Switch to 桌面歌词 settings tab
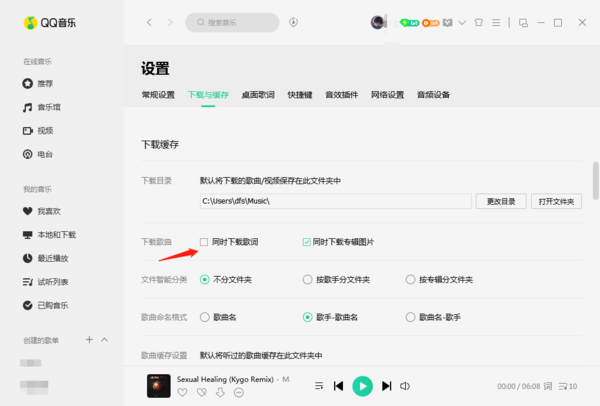 pyautogui.click(x=259, y=95)
